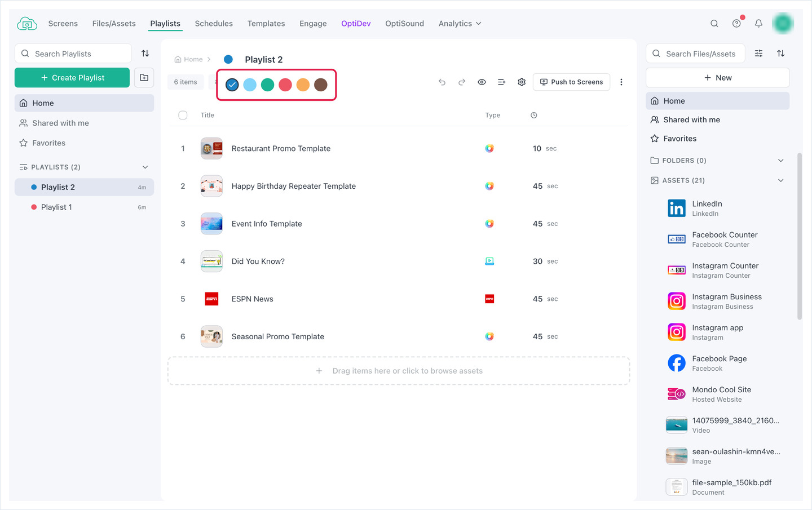The height and width of the screenshot is (510, 812).
Task: Click the Push to Screens button
Action: click(x=571, y=82)
